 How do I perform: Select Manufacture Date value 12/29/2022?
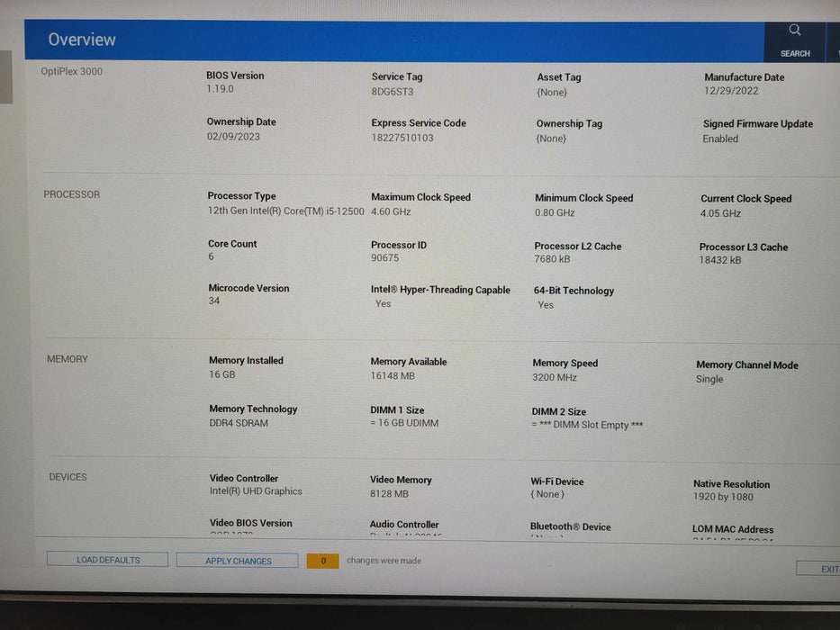tap(731, 91)
